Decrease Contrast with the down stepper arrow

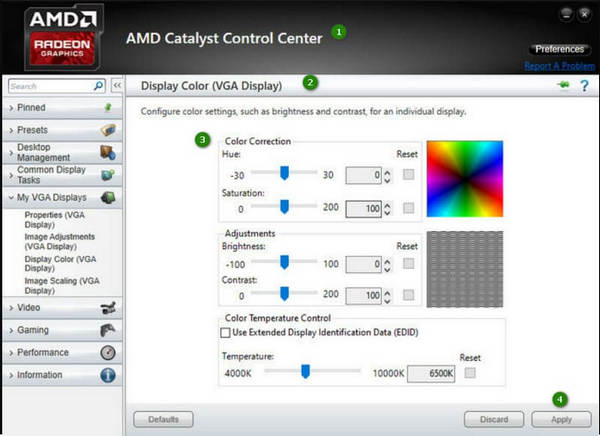pos(387,300)
